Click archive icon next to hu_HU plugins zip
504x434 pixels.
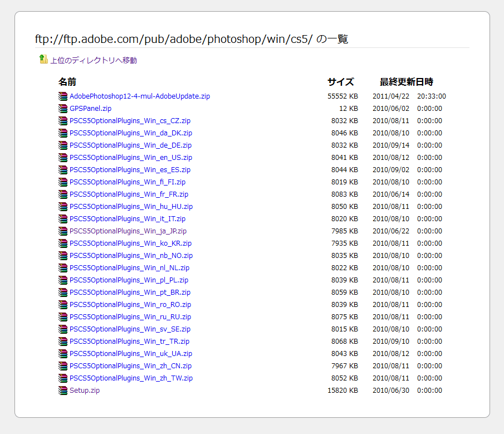pos(63,206)
